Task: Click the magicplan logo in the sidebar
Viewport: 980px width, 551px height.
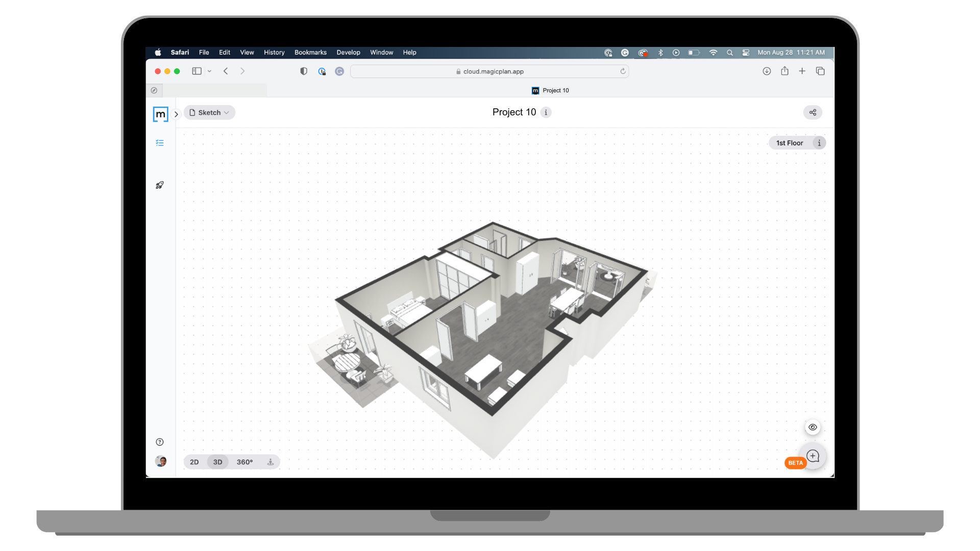Action: (160, 114)
